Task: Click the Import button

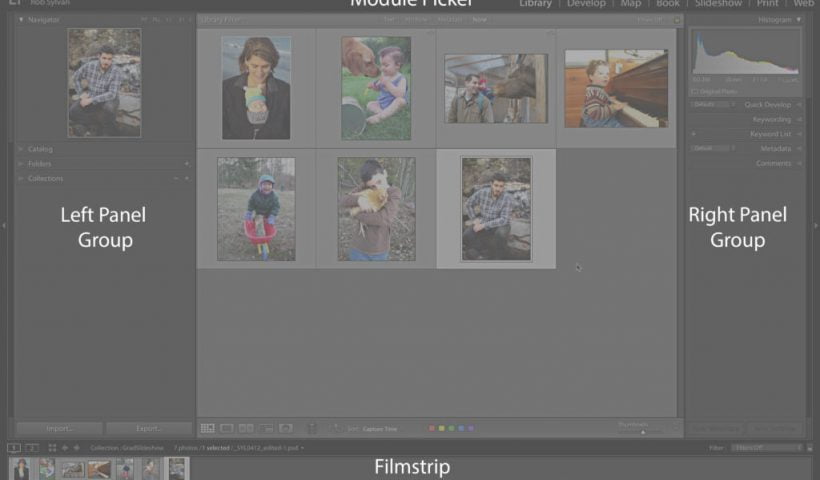Action: [x=59, y=428]
